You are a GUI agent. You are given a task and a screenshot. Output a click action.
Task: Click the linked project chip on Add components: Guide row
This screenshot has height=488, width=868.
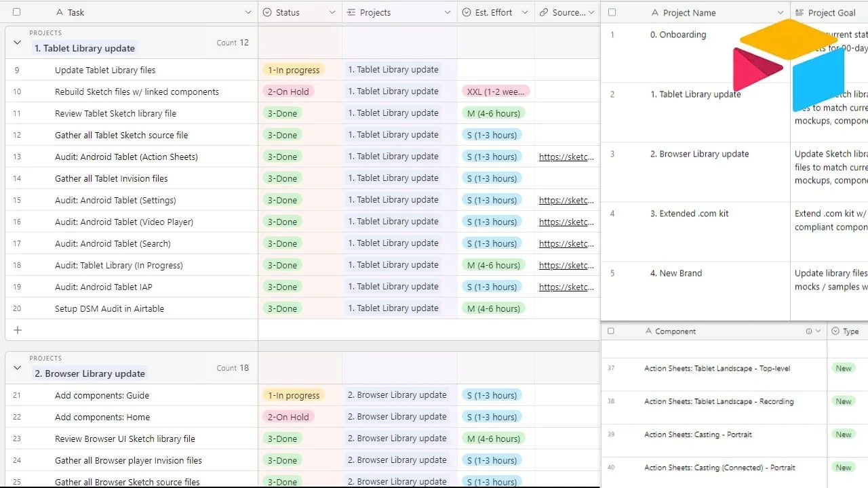pos(397,395)
